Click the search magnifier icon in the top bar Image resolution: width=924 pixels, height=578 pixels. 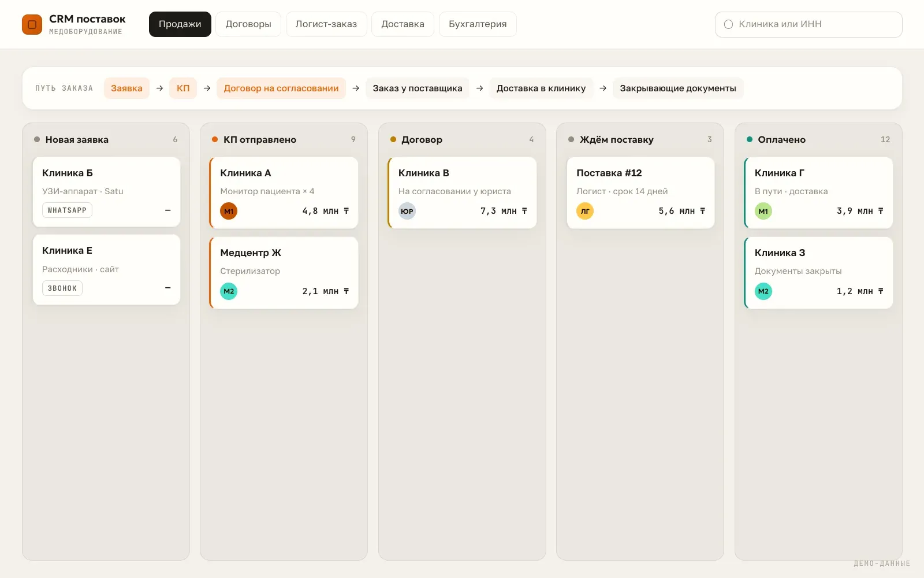point(728,24)
